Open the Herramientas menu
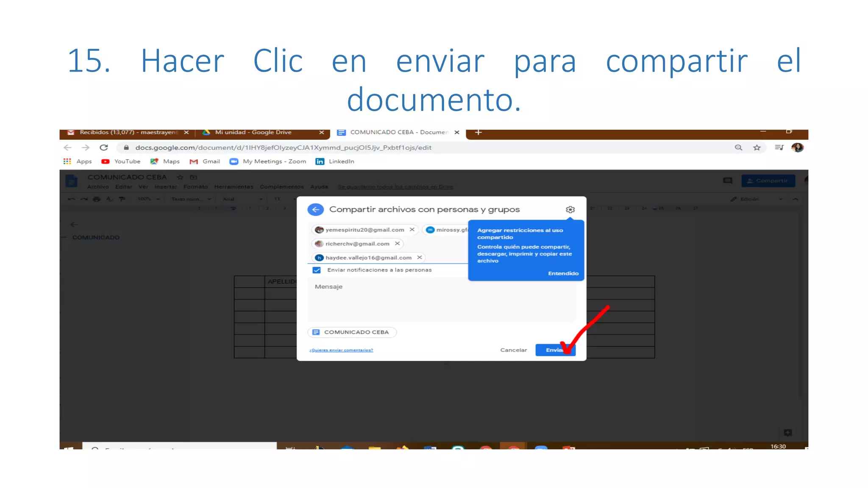The width and height of the screenshot is (868, 488). (x=234, y=187)
